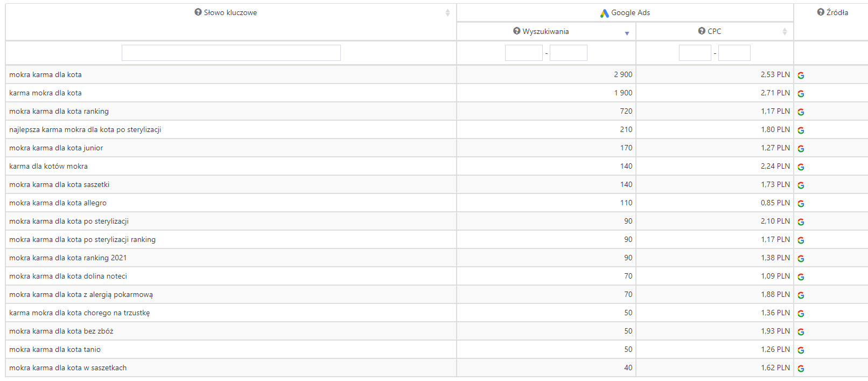
Task: Click Google icon in dolina noteci row
Action: [x=801, y=277]
